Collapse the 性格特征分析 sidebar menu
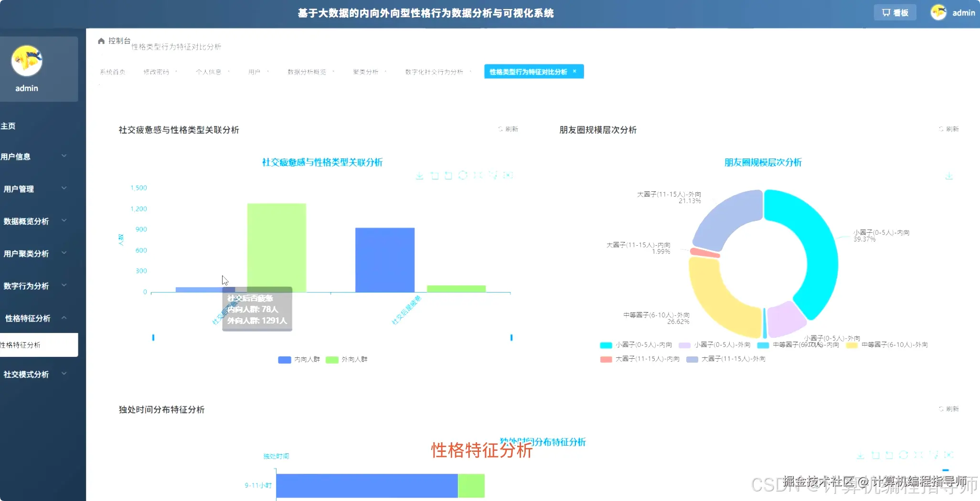This screenshot has height=501, width=980. pos(34,318)
